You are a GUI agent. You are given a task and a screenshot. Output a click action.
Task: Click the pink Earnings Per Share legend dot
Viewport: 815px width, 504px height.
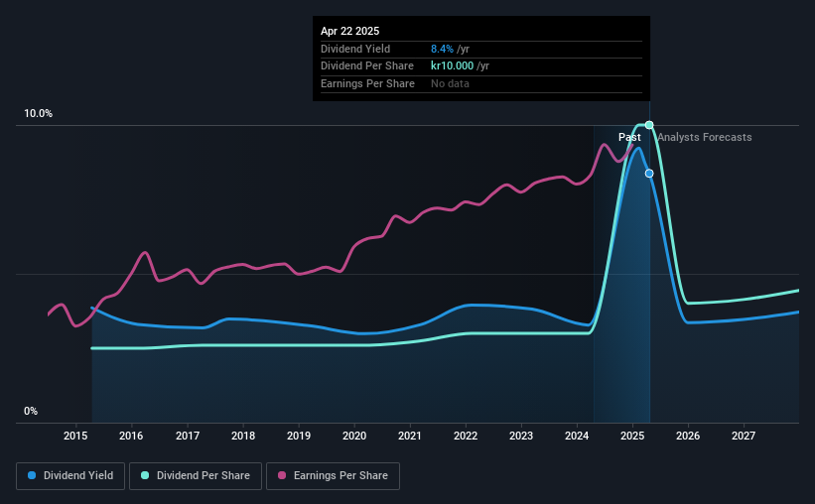(x=282, y=475)
